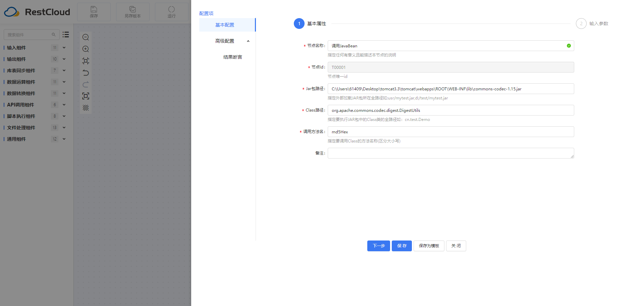The height and width of the screenshot is (306, 644).
Task: Click the 输入组件 count badge 11
Action: point(55,48)
